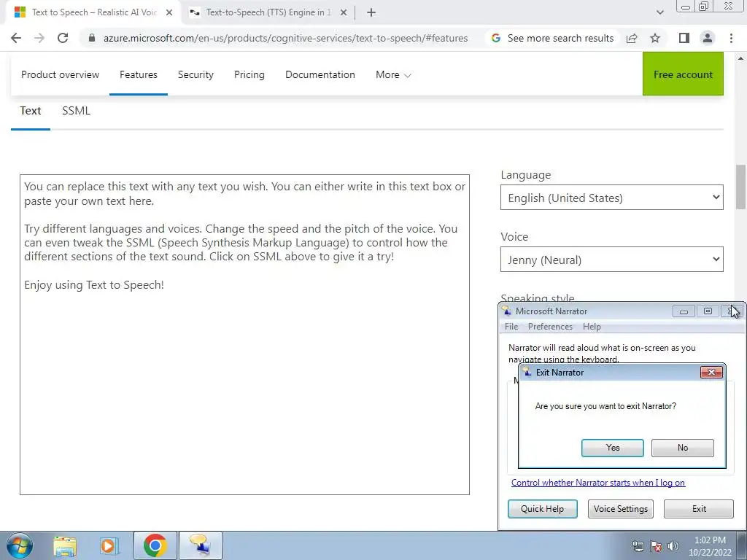
Task: Minimize the Microsoft Narrator window
Action: 684,311
